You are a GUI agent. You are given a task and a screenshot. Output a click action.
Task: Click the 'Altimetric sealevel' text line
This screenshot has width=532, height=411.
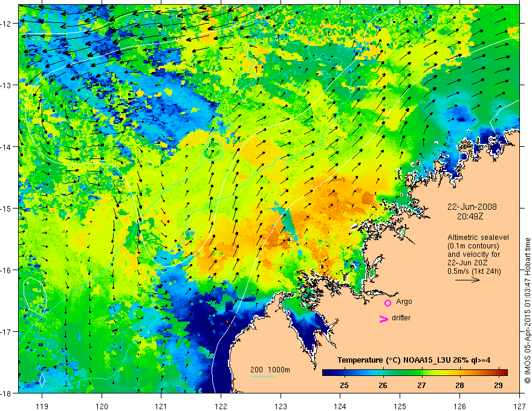coord(478,238)
